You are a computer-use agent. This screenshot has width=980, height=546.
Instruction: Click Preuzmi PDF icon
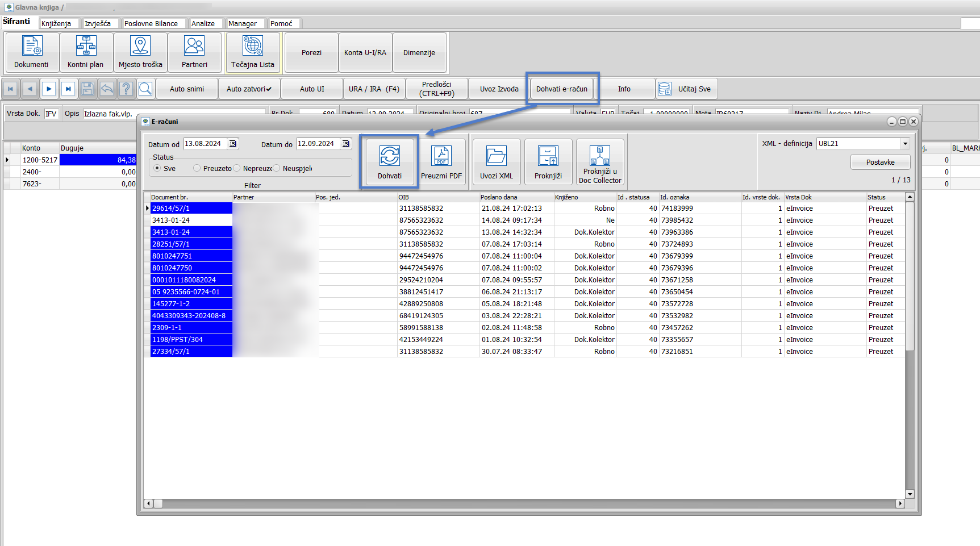441,162
